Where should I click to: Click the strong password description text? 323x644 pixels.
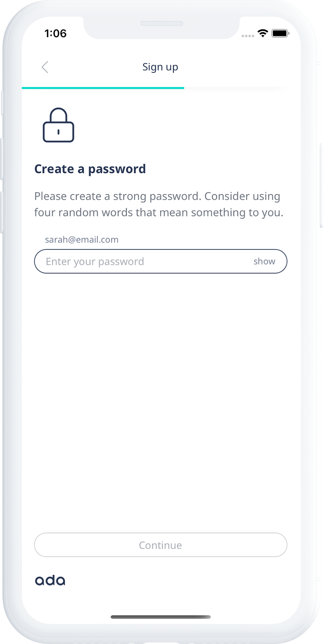[x=159, y=204]
